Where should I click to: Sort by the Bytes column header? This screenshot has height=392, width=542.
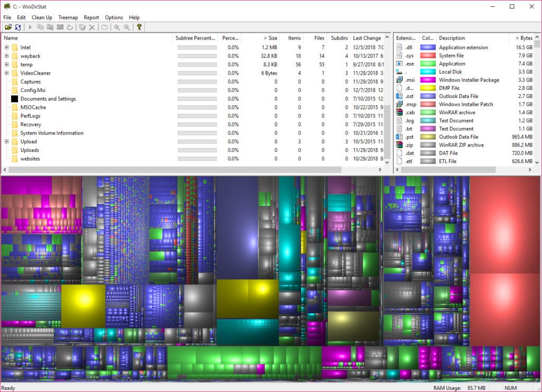[521, 38]
